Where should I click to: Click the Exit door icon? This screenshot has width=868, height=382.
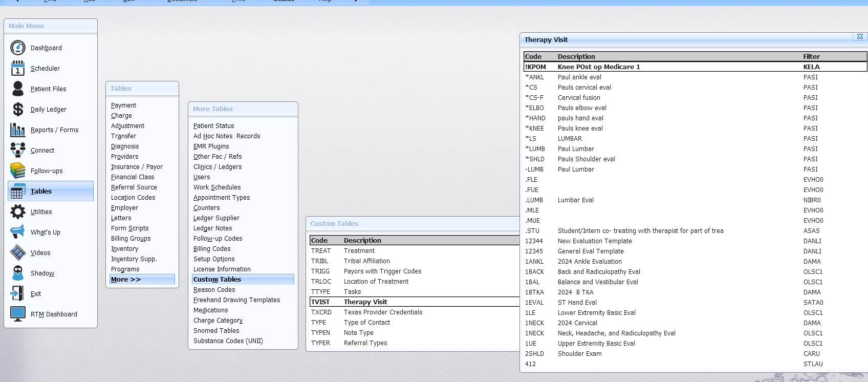pyautogui.click(x=18, y=293)
